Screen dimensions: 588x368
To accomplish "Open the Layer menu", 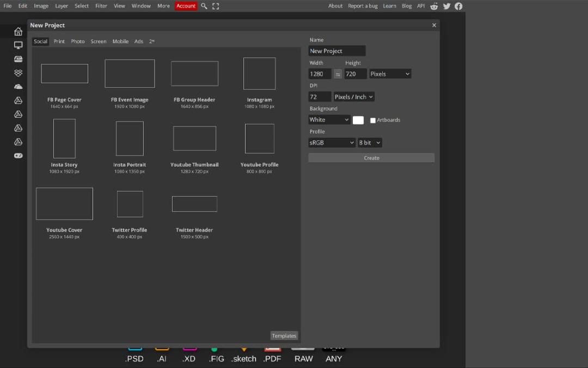I will 62,6.
